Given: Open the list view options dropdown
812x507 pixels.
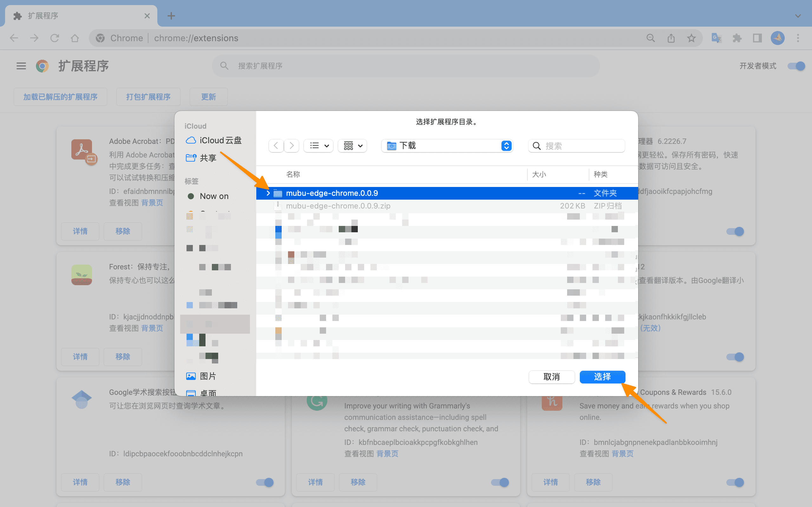Looking at the screenshot, I should [318, 145].
